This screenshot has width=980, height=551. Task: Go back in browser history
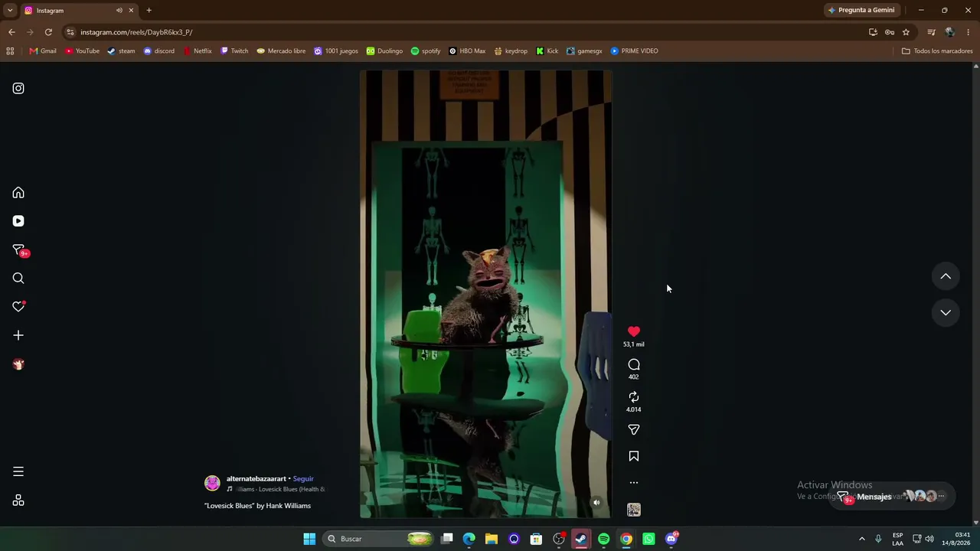point(11,32)
